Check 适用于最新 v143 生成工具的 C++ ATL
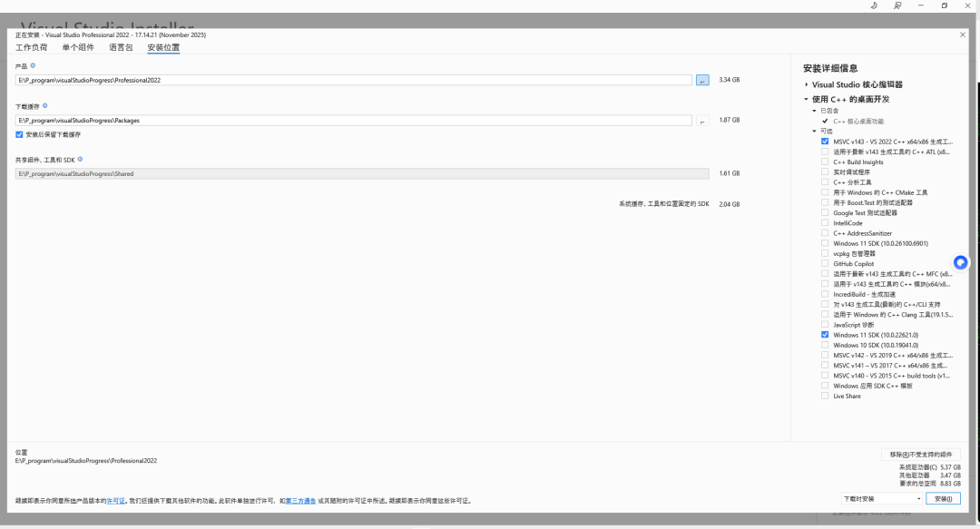Screen dimensions: 980x529 coord(825,152)
